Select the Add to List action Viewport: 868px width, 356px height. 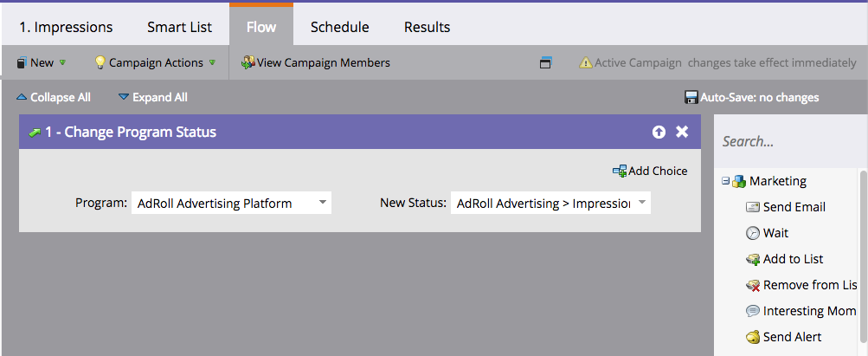(x=793, y=259)
